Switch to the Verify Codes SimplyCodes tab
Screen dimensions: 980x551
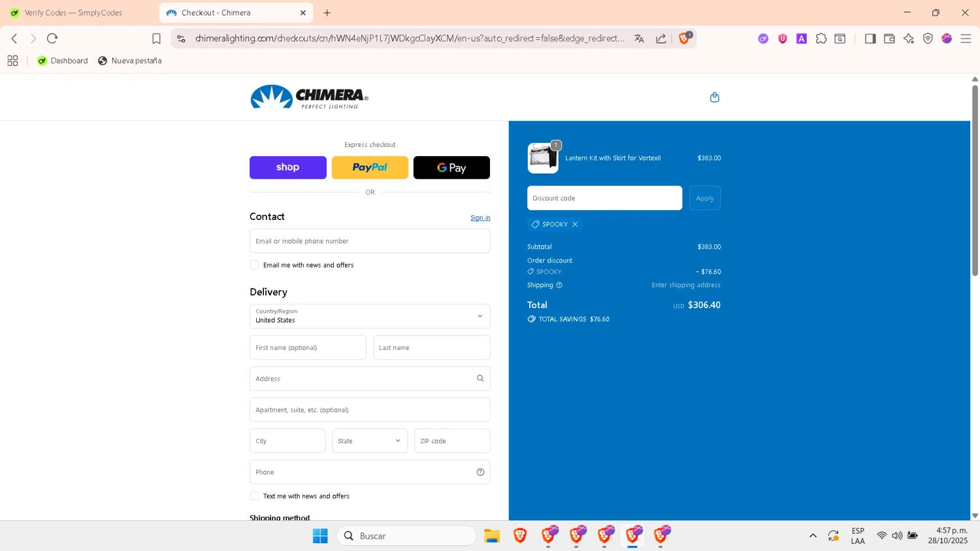tap(73, 12)
